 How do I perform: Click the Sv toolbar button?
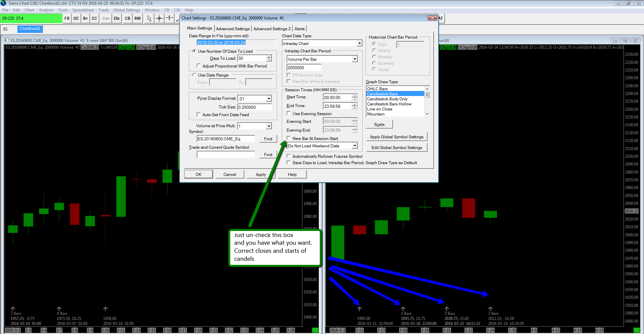pyautogui.click(x=85, y=18)
